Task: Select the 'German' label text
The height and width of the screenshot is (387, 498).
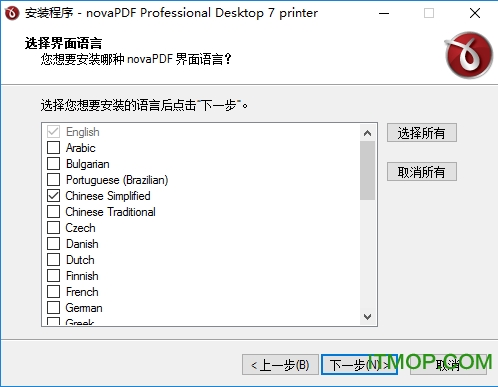Action: click(x=84, y=308)
